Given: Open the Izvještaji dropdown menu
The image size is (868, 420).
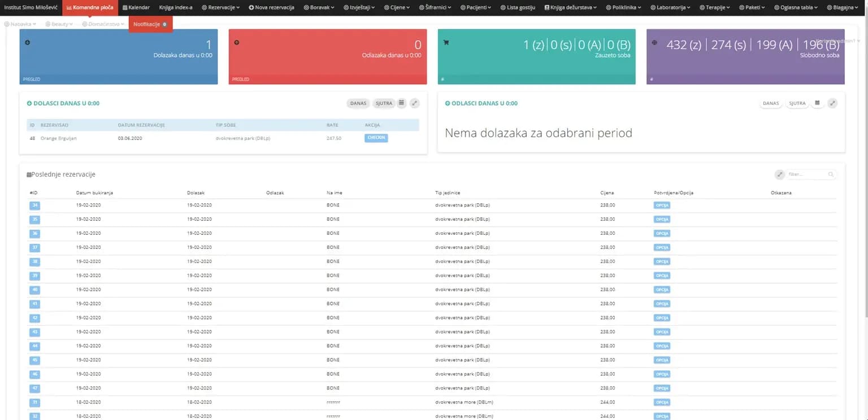Looking at the screenshot, I should (359, 7).
